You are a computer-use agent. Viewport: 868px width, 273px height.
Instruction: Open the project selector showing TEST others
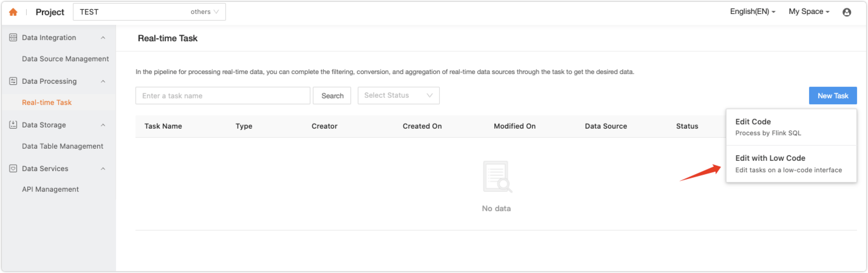(149, 12)
